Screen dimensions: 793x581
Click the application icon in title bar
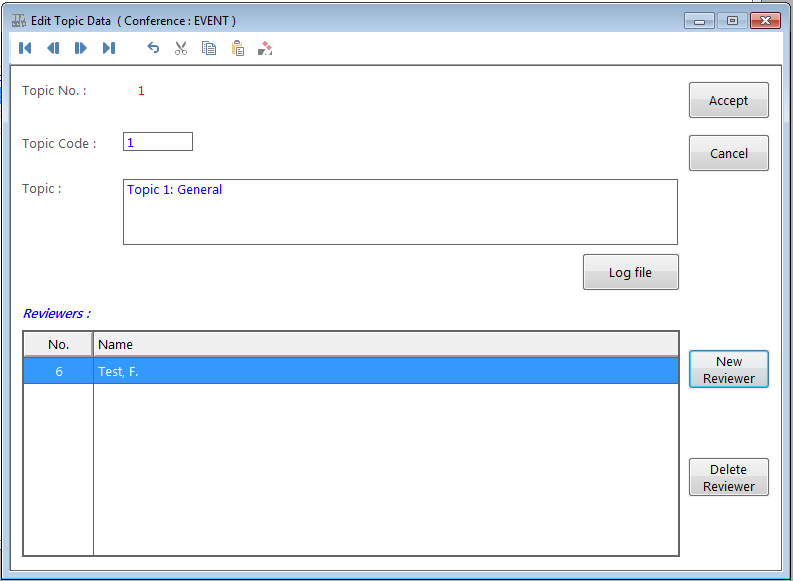click(18, 20)
